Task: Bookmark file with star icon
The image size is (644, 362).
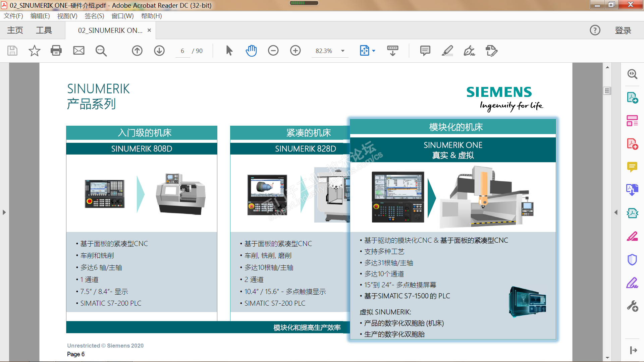Action: [34, 51]
